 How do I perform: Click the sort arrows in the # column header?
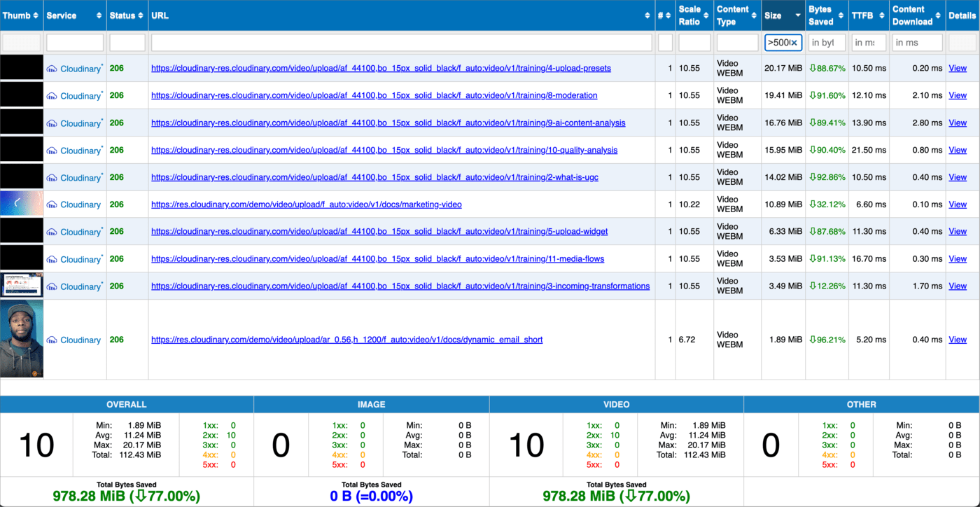(x=668, y=15)
